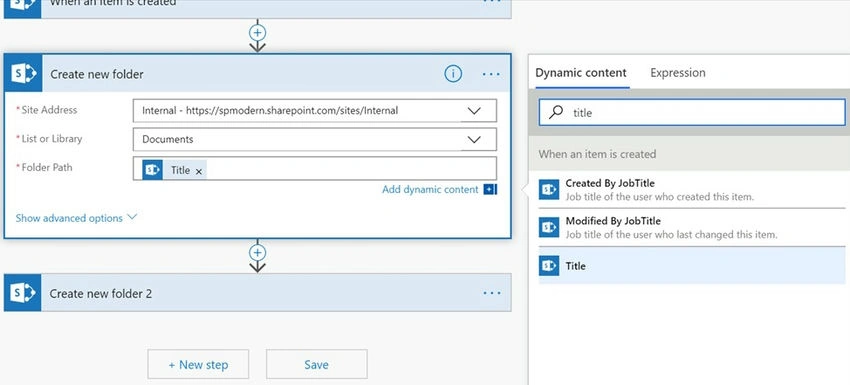
Task: Click the Add dynamic content link
Action: click(430, 189)
